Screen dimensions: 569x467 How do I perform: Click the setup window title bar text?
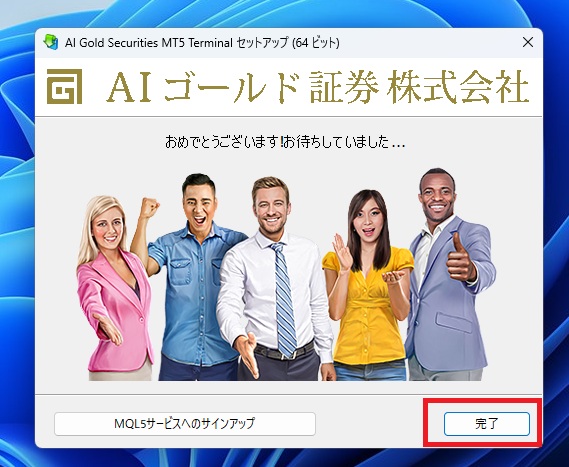[x=202, y=43]
